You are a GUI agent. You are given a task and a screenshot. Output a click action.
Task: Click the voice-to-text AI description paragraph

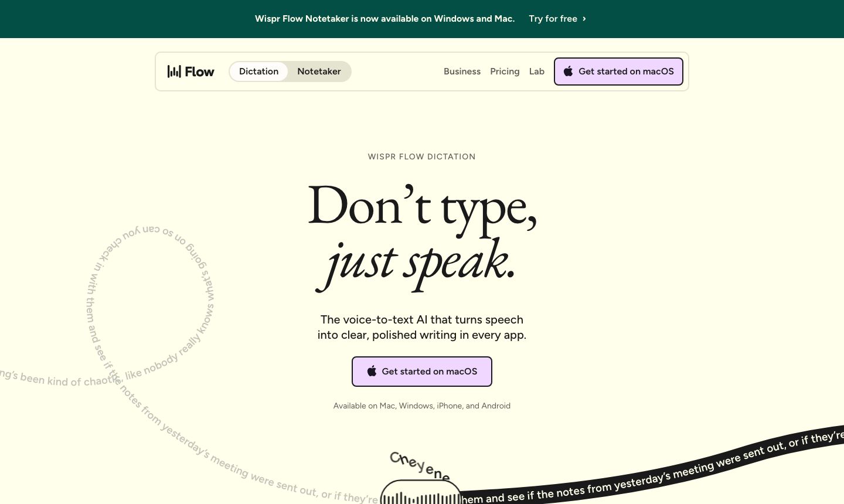(422, 327)
